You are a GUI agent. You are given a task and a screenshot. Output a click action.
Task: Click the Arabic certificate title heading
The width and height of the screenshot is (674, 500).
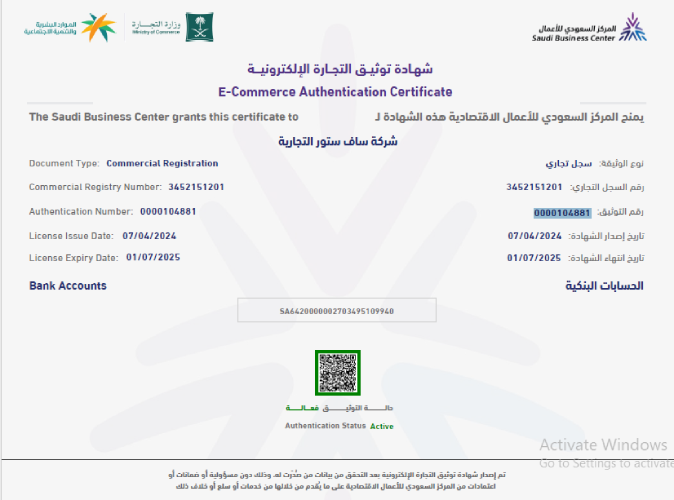pyautogui.click(x=340, y=69)
